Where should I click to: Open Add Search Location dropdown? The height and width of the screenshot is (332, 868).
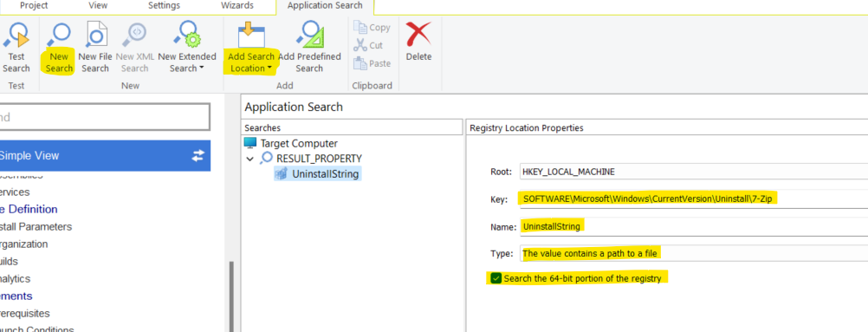click(x=251, y=48)
